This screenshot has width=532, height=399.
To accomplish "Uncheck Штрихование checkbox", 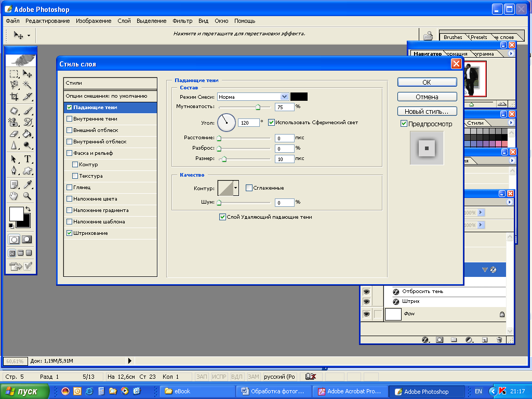I will tap(69, 233).
